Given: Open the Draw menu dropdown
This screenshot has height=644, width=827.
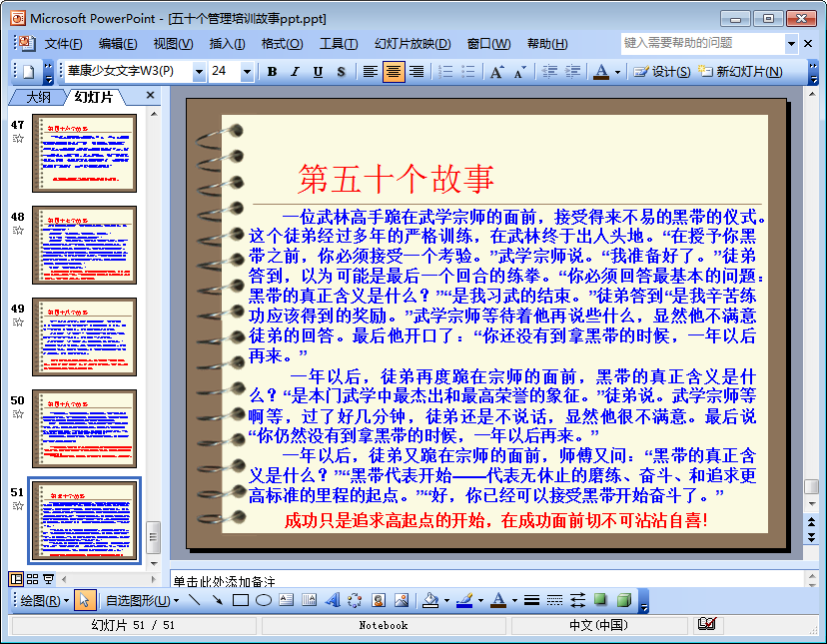Looking at the screenshot, I should tap(44, 600).
